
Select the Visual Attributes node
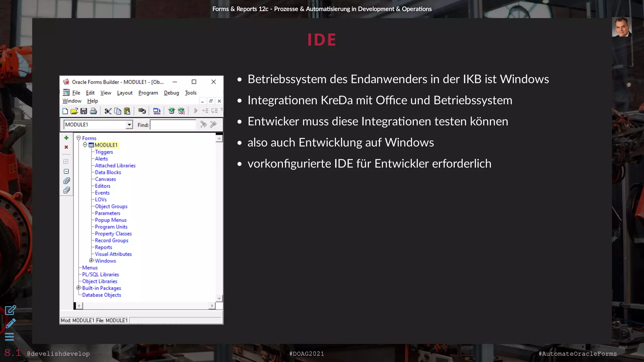113,254
